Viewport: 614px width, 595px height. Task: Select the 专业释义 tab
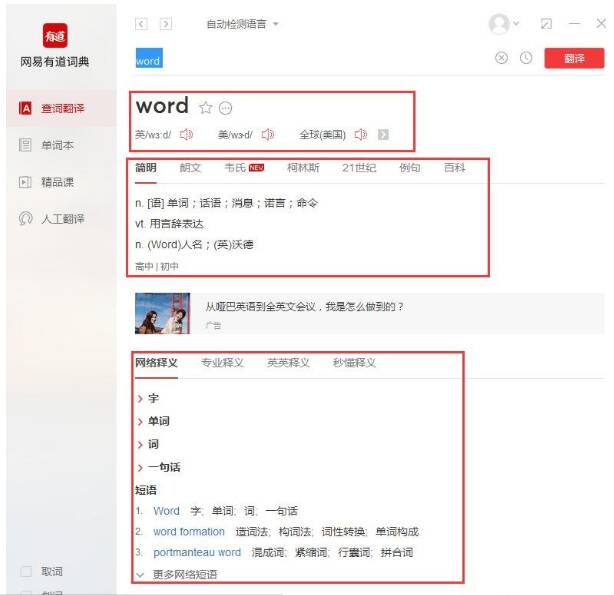222,363
